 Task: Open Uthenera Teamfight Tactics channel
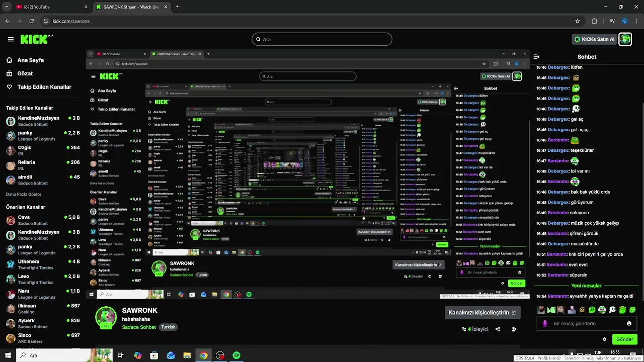point(43,264)
